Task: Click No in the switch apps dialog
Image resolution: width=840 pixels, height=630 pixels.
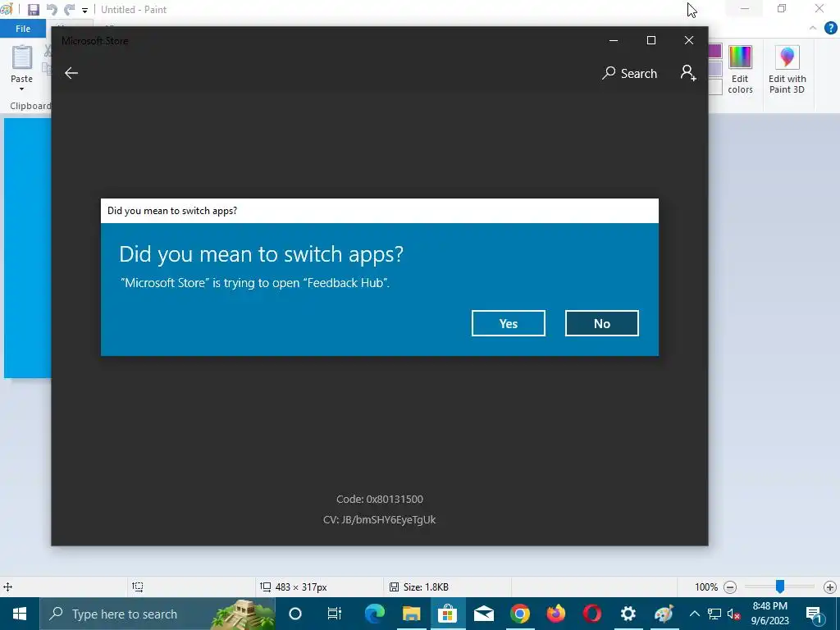Action: (x=601, y=323)
